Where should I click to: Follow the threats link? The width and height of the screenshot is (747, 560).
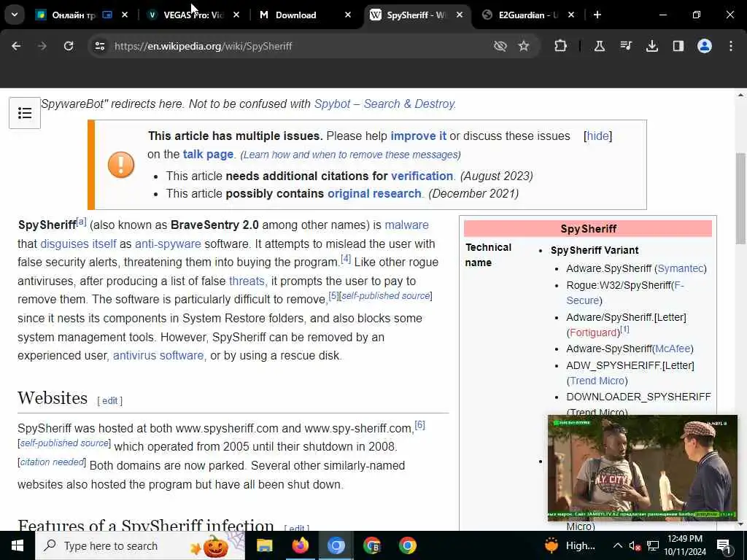(247, 281)
